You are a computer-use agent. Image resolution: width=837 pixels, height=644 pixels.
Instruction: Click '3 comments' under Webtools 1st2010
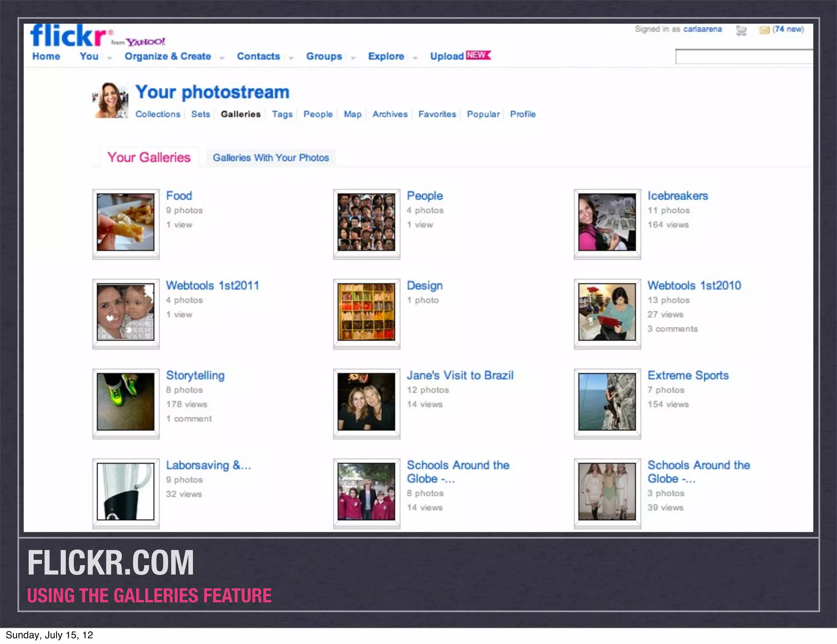(x=672, y=329)
